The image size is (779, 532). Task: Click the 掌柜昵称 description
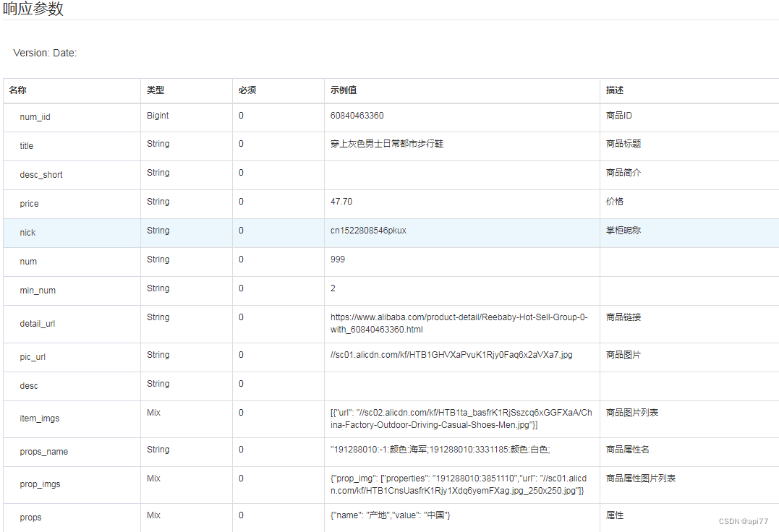[623, 231]
